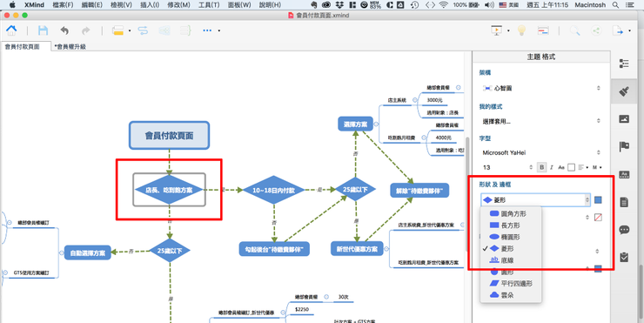Open the 心智圖 structure dropdown
This screenshot has width=644, height=323.
[x=541, y=88]
